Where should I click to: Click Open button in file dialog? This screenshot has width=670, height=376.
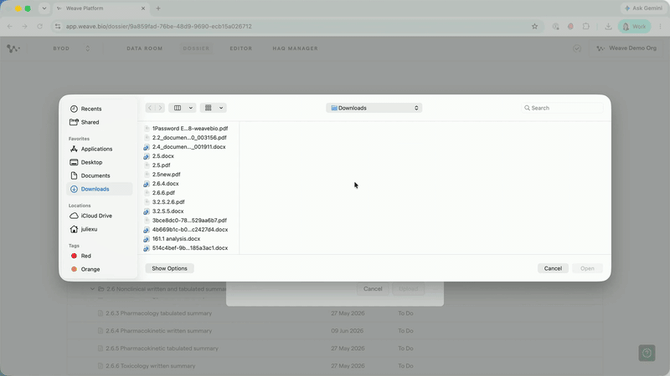587,268
